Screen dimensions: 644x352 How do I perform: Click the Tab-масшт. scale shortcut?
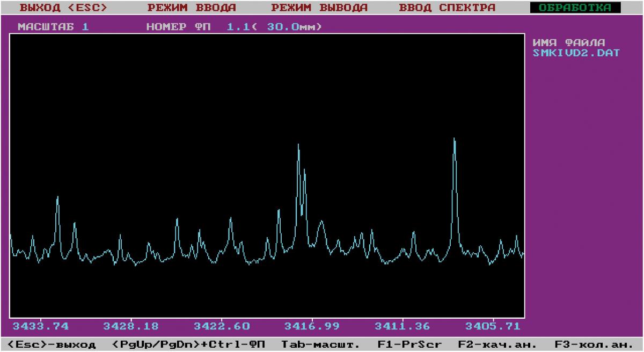320,344
